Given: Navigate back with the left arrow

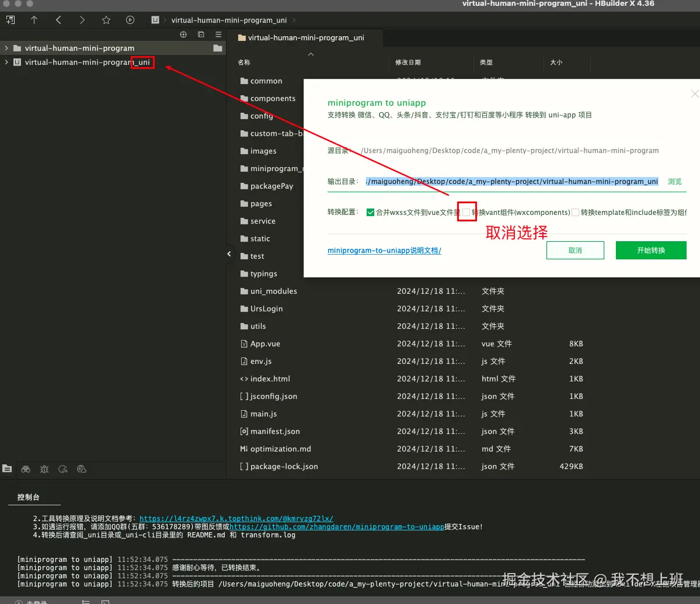Looking at the screenshot, I should pos(58,20).
